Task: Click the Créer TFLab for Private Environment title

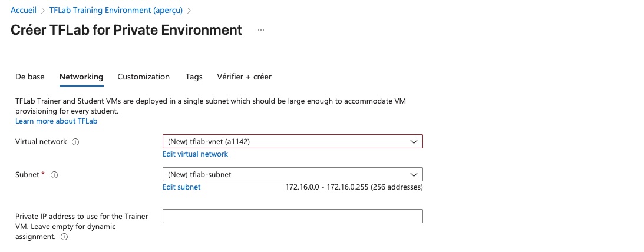Action: [127, 30]
